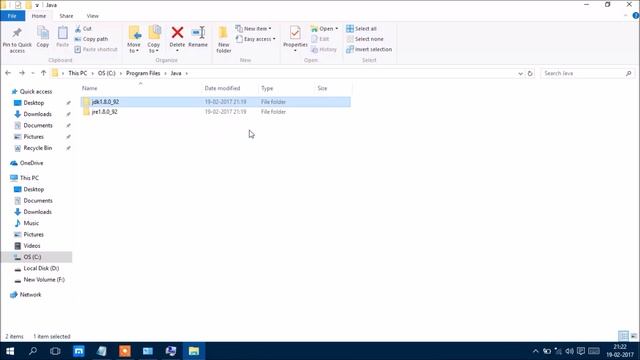Image resolution: width=640 pixels, height=360 pixels.
Task: Click Invert selection
Action: pyautogui.click(x=369, y=49)
